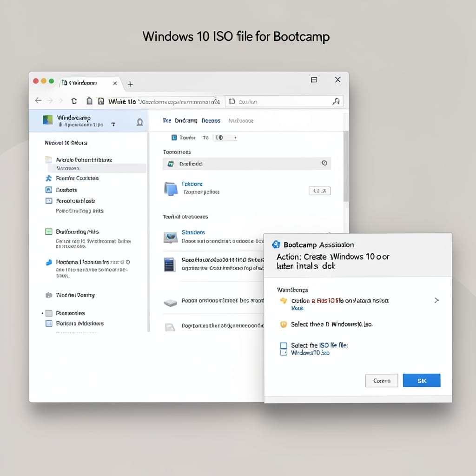Expand the chevron right of Cretion row
This screenshot has width=476, height=476.
tap(436, 300)
